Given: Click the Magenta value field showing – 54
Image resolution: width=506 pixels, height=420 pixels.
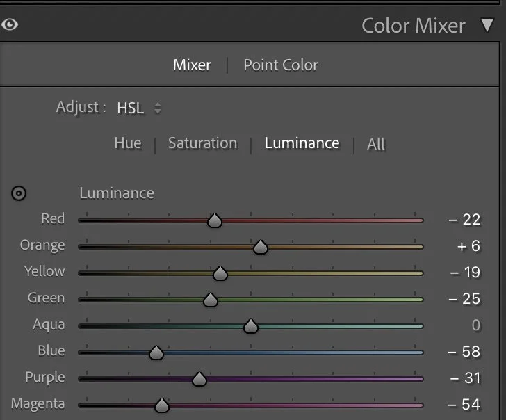Looking at the screenshot, I should click(x=464, y=405).
